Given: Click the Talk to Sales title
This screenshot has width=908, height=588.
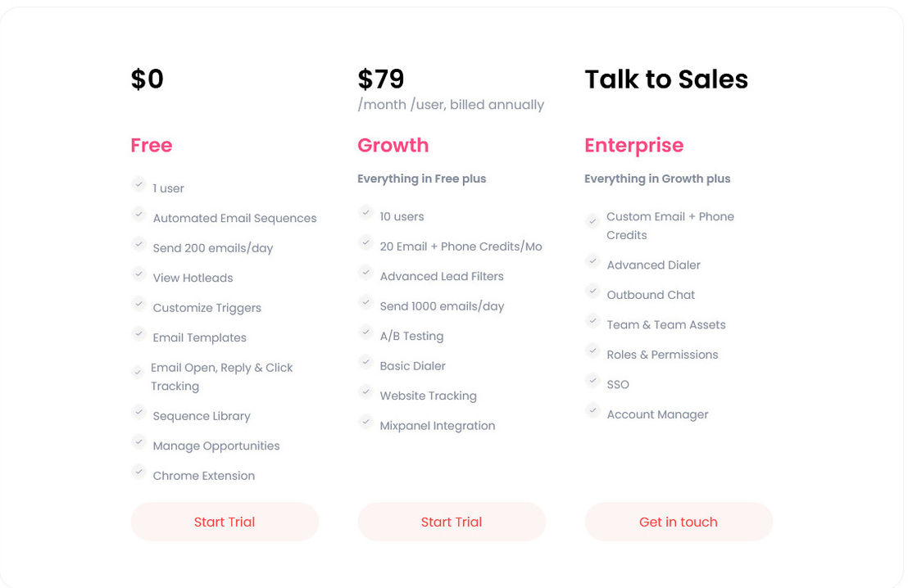Looking at the screenshot, I should (x=666, y=79).
